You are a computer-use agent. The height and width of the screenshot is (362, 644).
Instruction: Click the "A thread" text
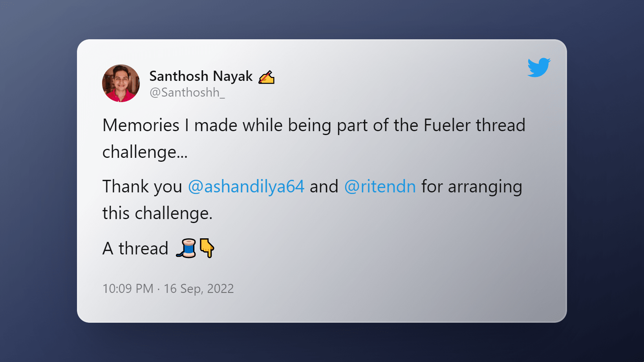point(135,249)
